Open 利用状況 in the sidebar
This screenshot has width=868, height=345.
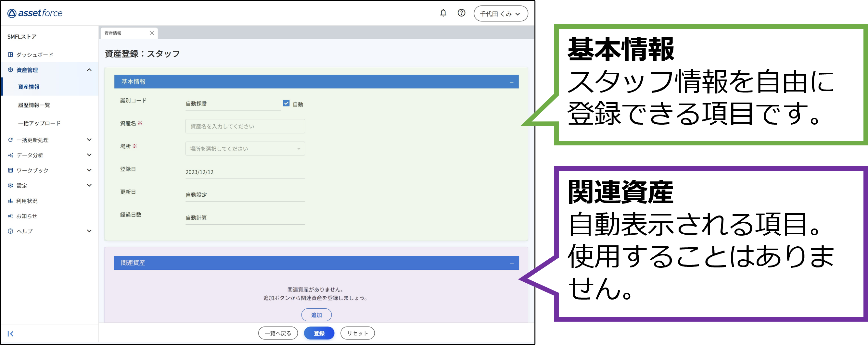coord(27,201)
